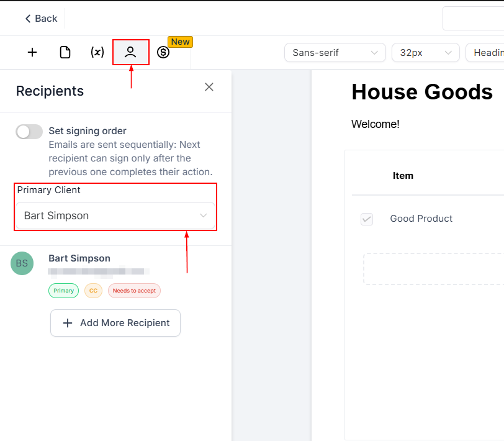Click the Primary tag
The height and width of the screenshot is (441, 504).
(64, 291)
